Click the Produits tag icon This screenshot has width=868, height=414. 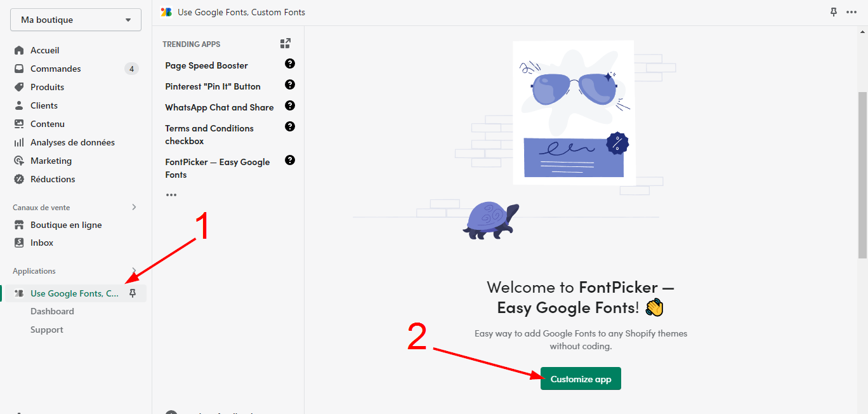coord(19,87)
